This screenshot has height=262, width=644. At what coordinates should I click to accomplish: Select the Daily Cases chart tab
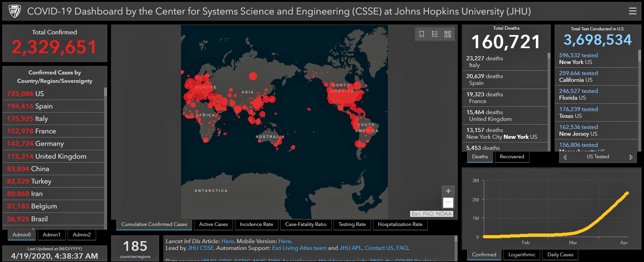tap(560, 255)
